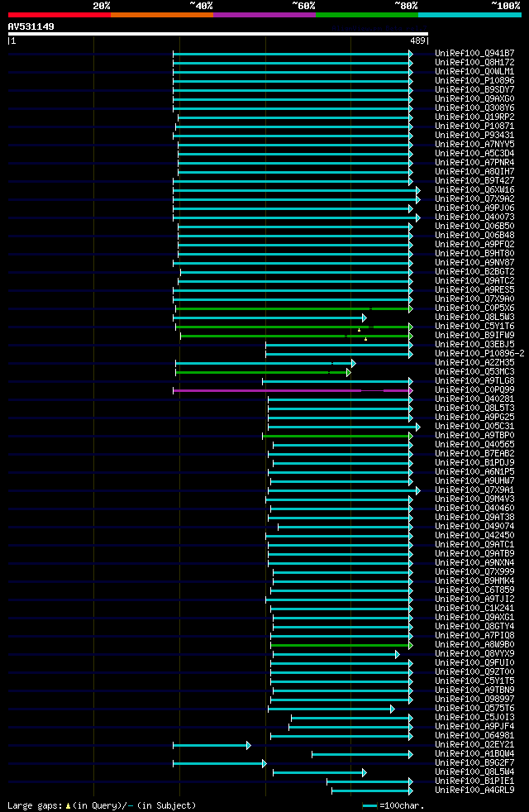Select the UniRef100_B9G2F7 label
The height and width of the screenshot is (812, 529).
474,762
